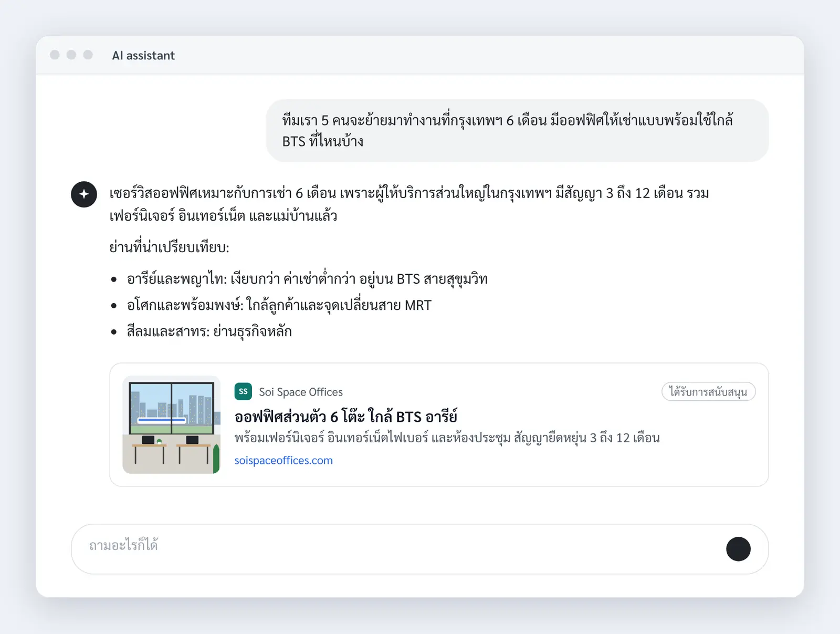Minimize the AI assistant window

(71, 55)
